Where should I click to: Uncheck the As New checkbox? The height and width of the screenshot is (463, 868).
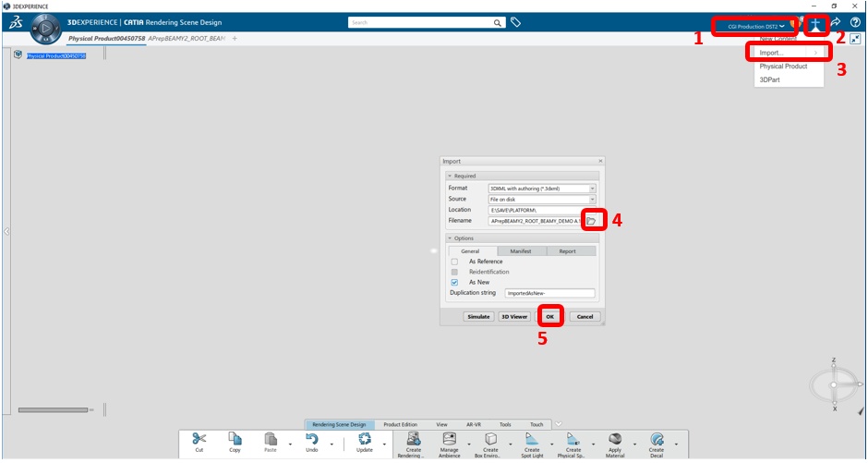[454, 283]
